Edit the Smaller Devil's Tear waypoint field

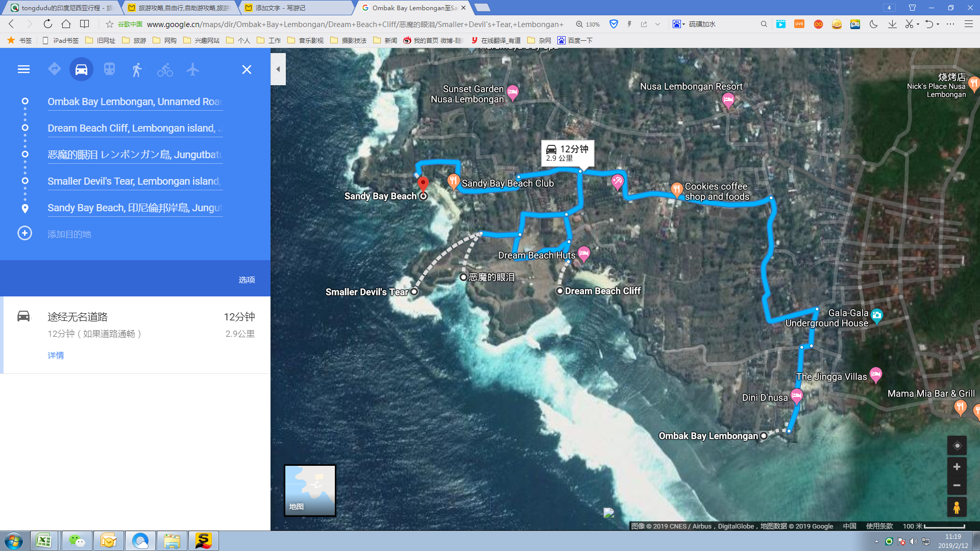click(x=135, y=181)
